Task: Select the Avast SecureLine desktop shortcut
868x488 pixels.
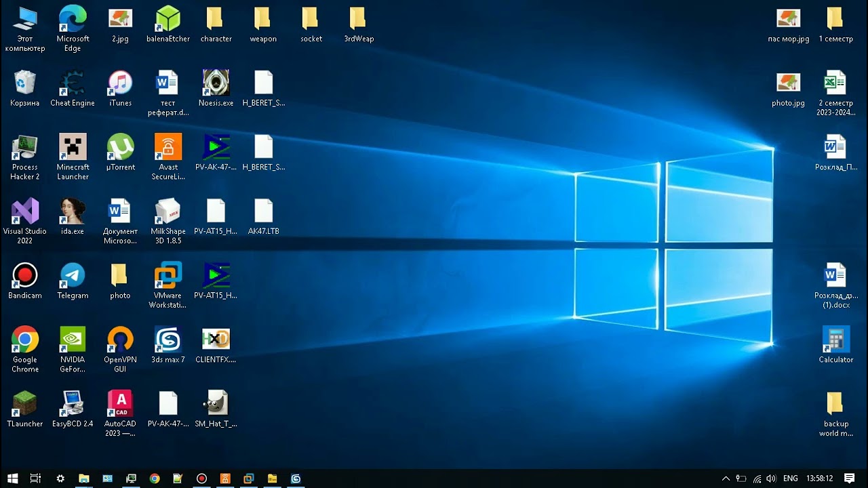Action: [x=168, y=157]
